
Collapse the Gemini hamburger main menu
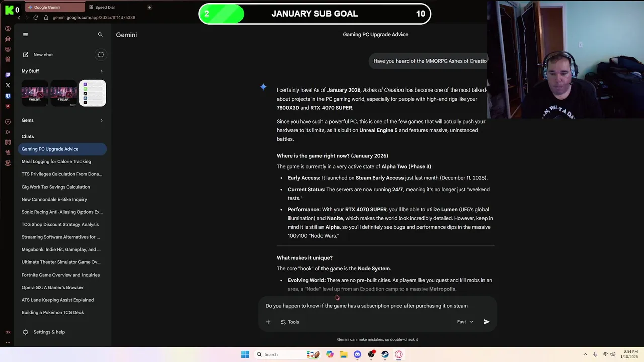(x=25, y=35)
